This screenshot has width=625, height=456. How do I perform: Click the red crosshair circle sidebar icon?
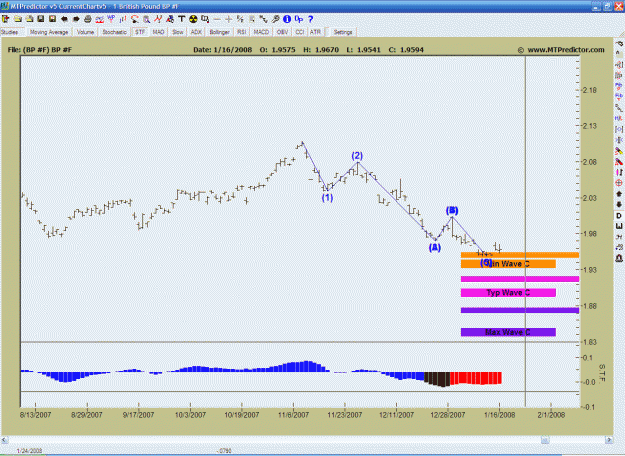pos(619,183)
